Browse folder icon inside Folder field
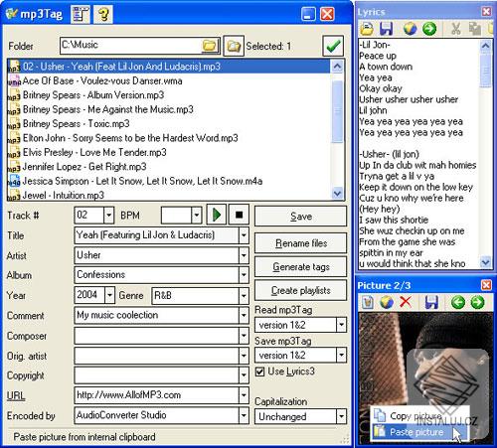This screenshot has width=497, height=448. click(x=210, y=46)
